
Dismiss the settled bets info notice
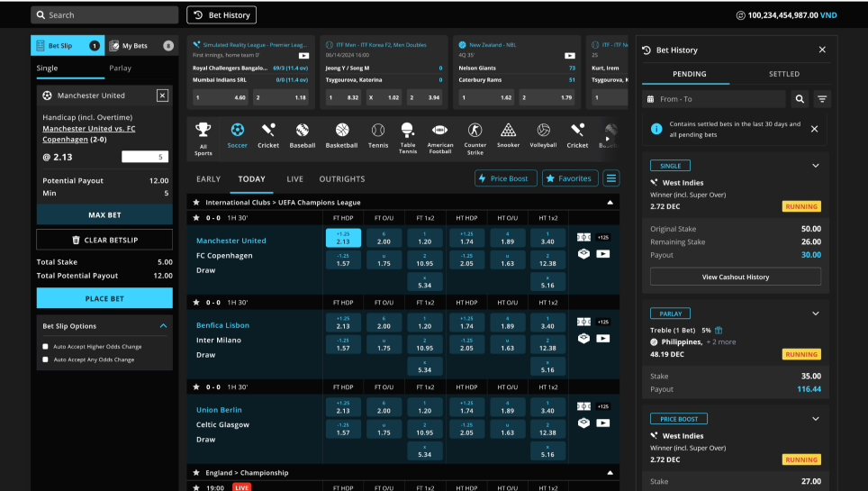[814, 129]
